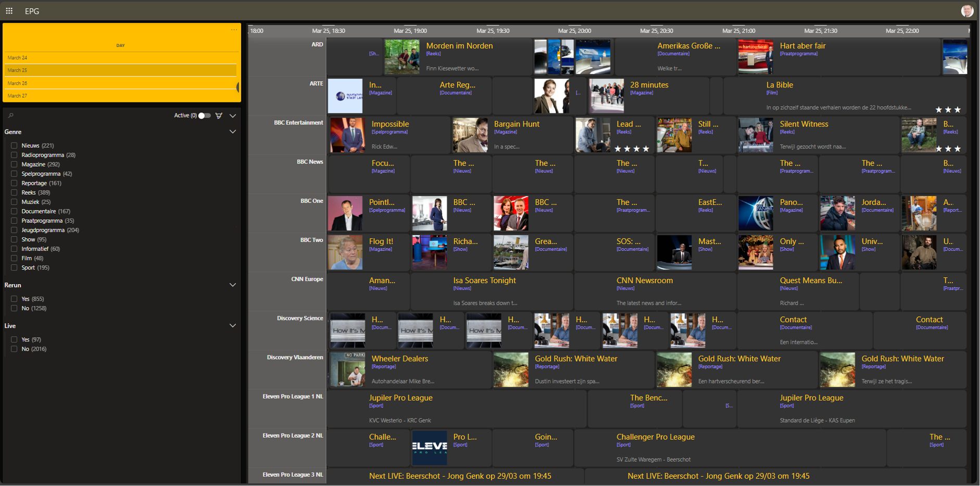Open the user profile avatar
Image resolution: width=980 pixels, height=486 pixels.
pyautogui.click(x=967, y=11)
